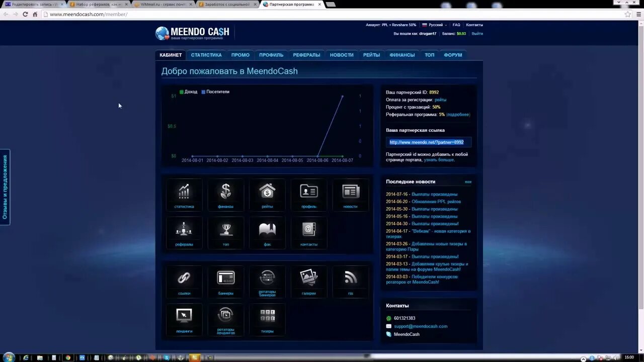Viewport: 644px width, 362px height.
Task: Click the рейты registration payment link
Action: pos(440,100)
